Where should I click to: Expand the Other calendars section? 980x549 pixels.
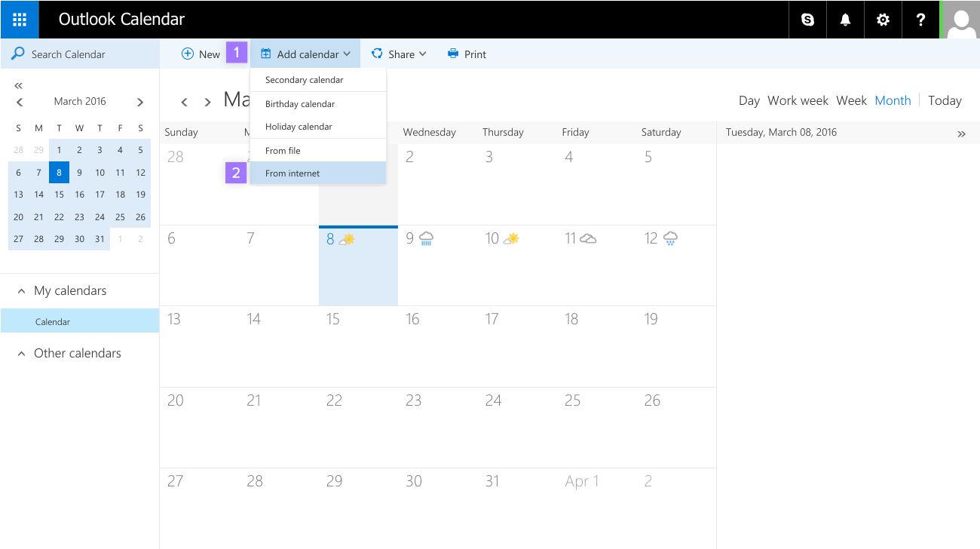pyautogui.click(x=21, y=354)
